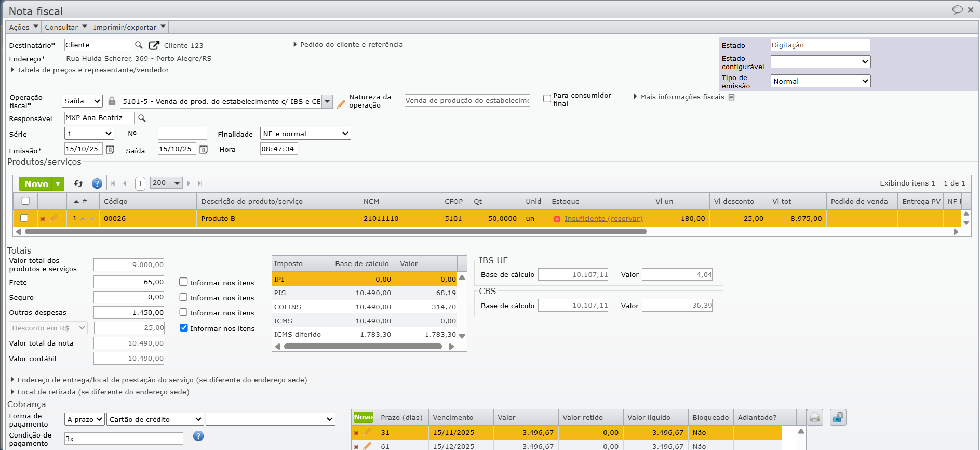This screenshot has width=980, height=450.
Task: Expand Pedido do cliente e referência
Action: (351, 45)
